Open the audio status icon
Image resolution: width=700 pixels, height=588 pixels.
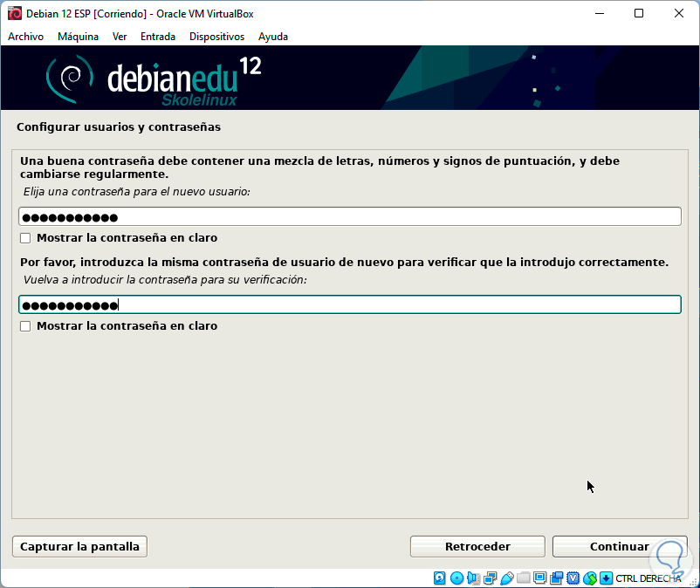[x=473, y=578]
